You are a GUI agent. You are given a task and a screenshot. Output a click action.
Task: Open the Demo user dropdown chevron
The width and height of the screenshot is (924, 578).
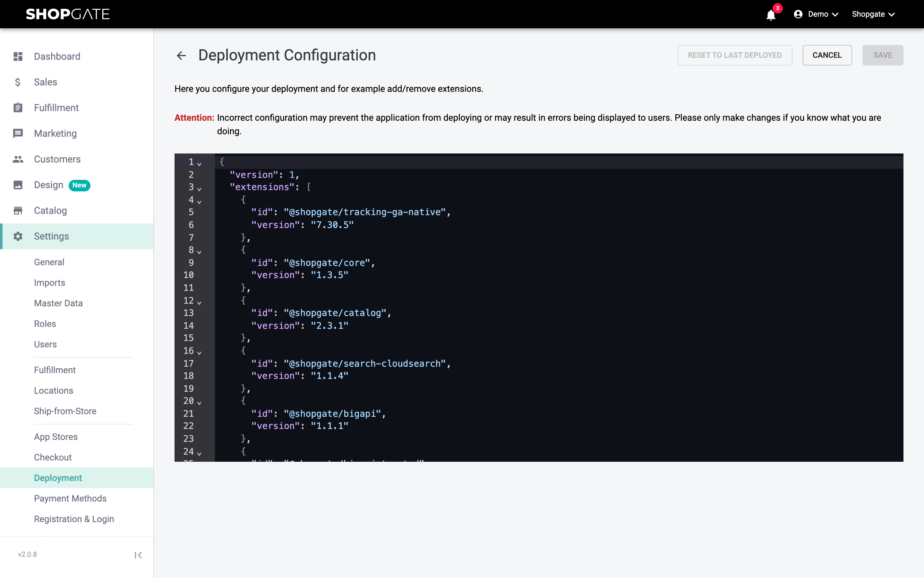point(835,14)
